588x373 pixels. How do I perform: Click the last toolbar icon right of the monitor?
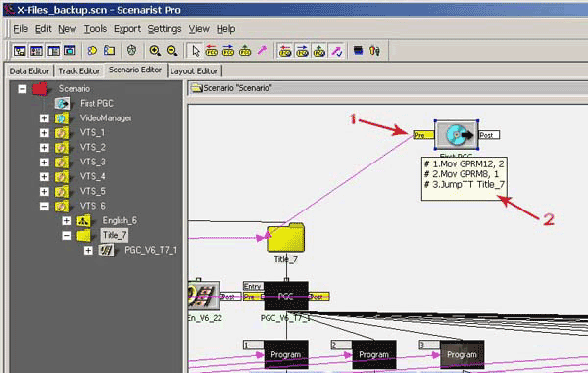coord(374,51)
